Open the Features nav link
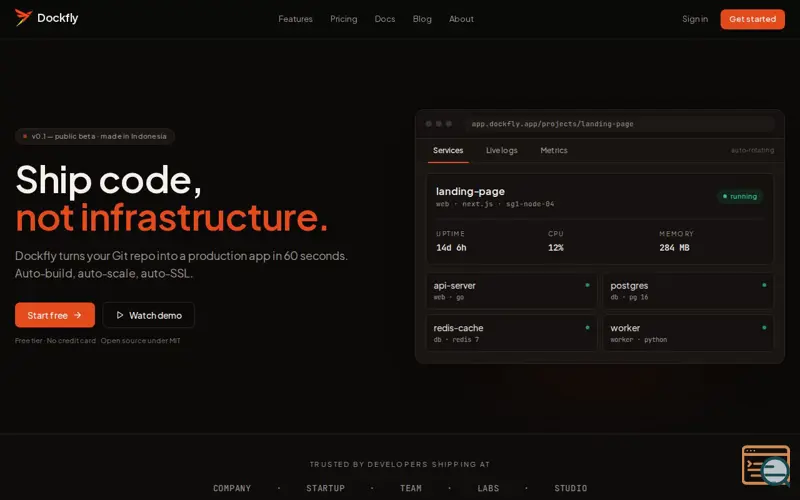 [295, 19]
